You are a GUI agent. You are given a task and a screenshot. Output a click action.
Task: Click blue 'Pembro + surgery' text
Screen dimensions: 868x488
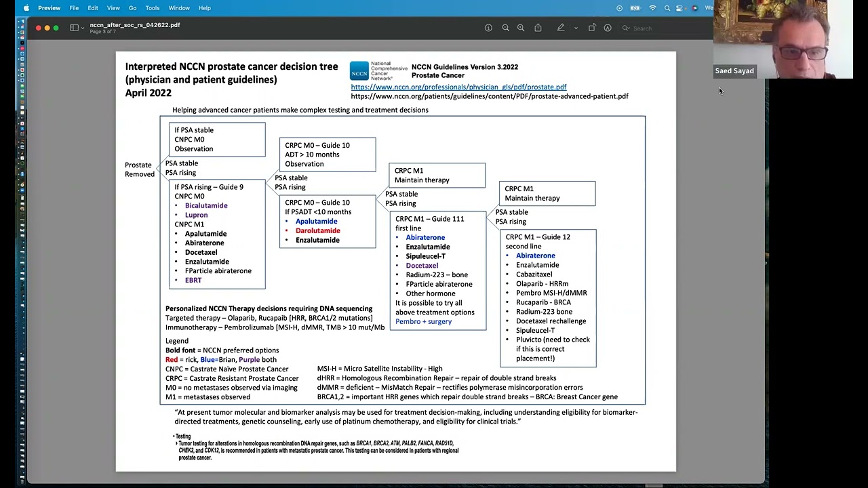423,321
